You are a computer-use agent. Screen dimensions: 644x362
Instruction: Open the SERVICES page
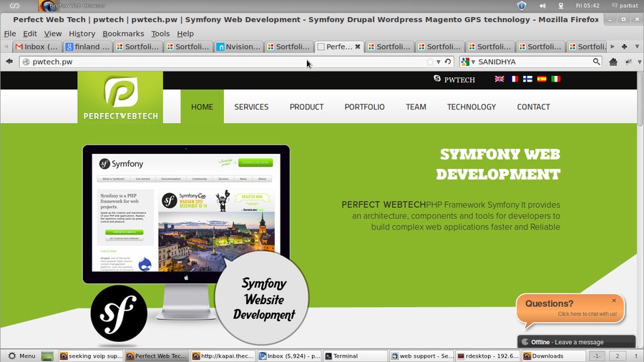tap(251, 107)
